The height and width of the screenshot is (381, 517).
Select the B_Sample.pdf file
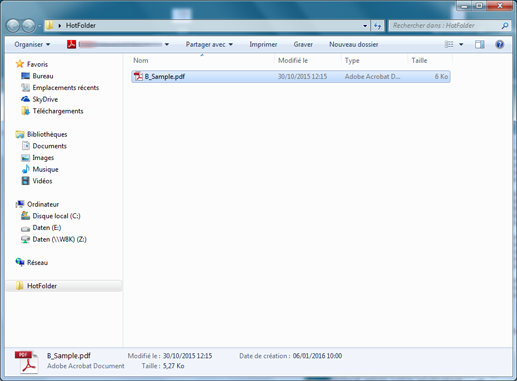tap(291, 76)
